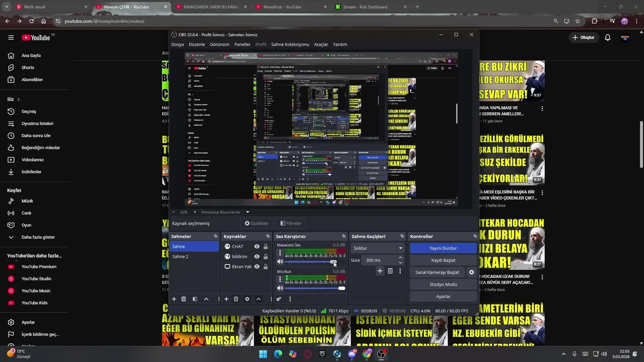Open advanced audio properties gears icon
This screenshot has height=362, width=644.
point(279,299)
